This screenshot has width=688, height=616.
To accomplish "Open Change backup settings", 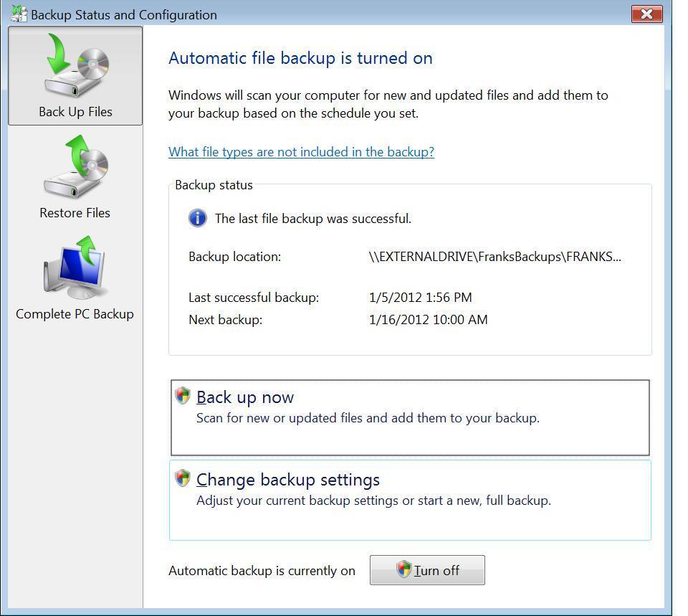I will tap(410, 501).
